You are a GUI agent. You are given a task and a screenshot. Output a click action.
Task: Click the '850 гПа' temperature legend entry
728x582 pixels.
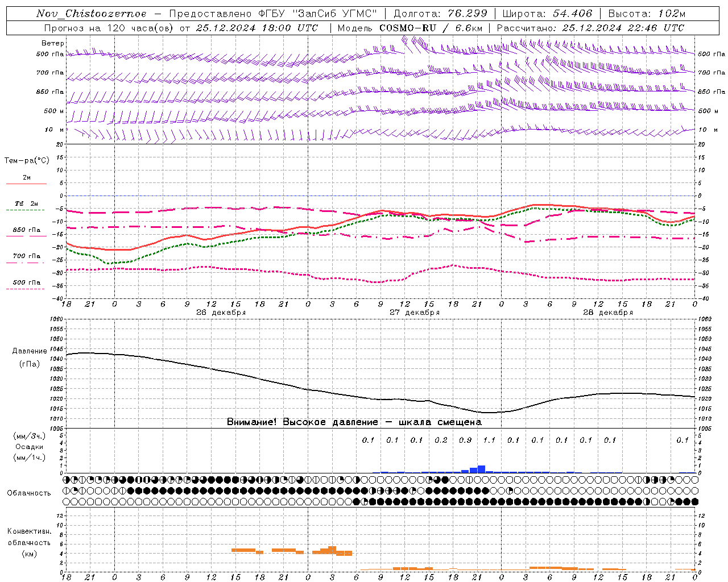(26, 230)
